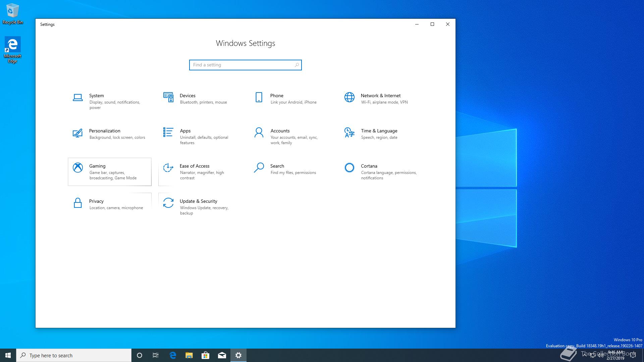Open the System settings title

click(x=97, y=96)
